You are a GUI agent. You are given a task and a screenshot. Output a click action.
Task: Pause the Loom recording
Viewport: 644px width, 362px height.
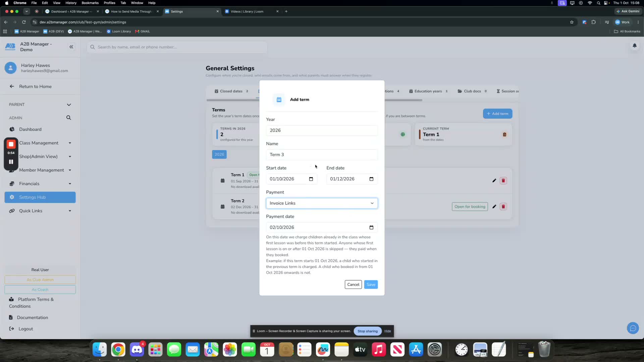click(x=11, y=162)
